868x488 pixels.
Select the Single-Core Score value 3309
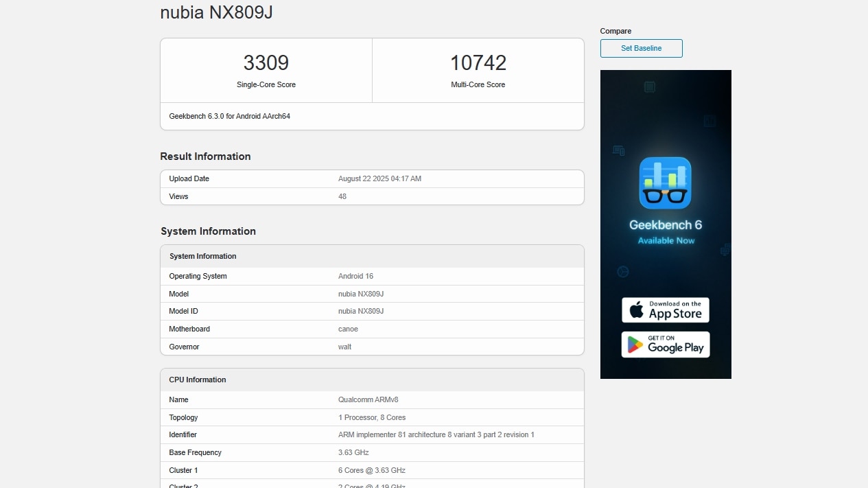coord(266,63)
